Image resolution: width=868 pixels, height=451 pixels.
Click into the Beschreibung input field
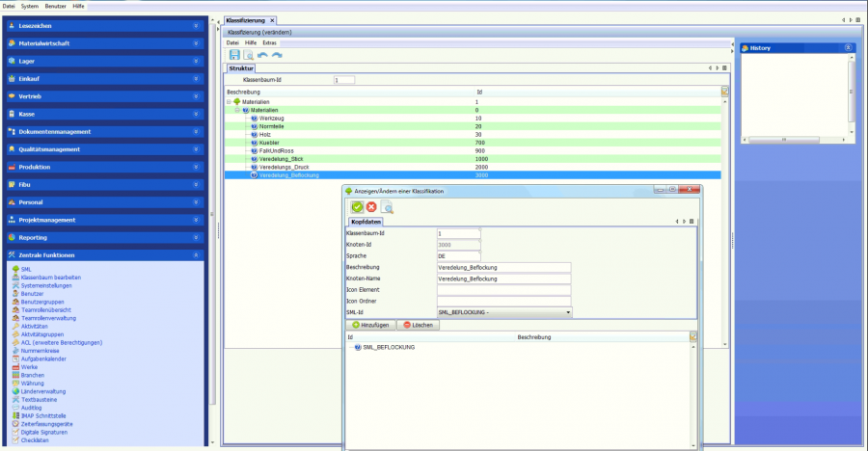pos(504,267)
